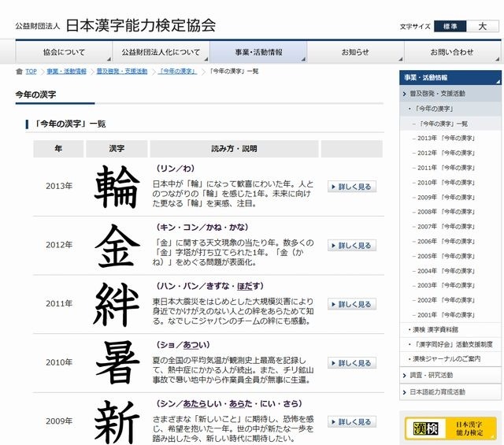504x445 pixels.
Task: Open 2004年「今年の漢字」 sidebar link
Action: (447, 271)
